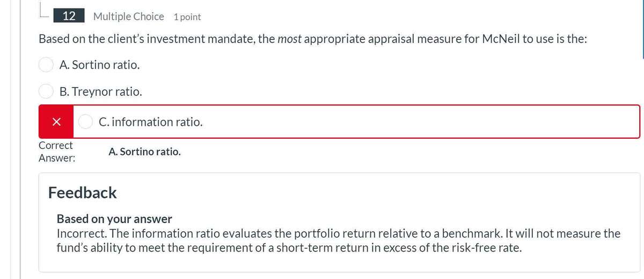
Task: Select the B. Treynor ratio radio button
Action: (x=46, y=92)
